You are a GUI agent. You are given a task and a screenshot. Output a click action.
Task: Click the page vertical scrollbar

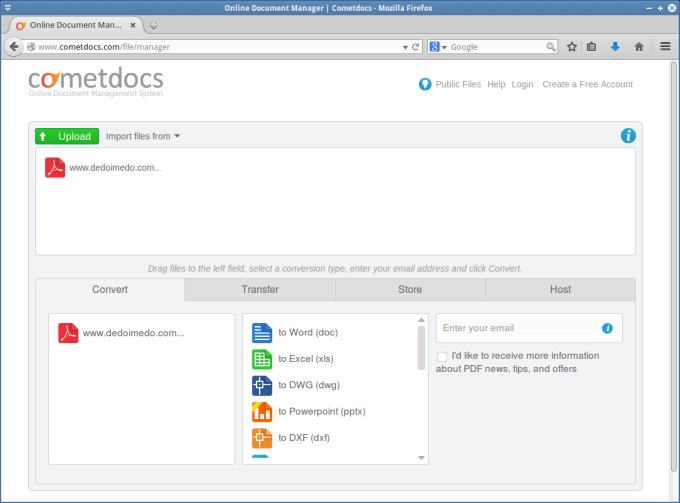pyautogui.click(x=673, y=267)
